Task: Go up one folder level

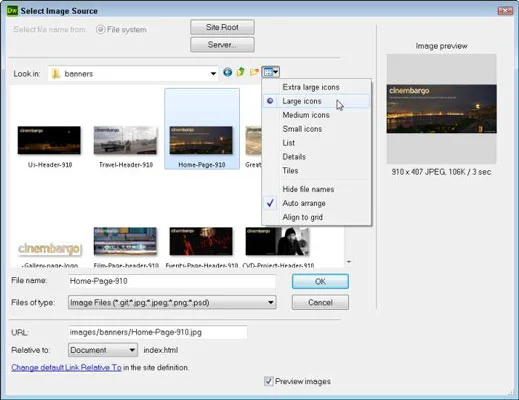Action: pos(241,72)
